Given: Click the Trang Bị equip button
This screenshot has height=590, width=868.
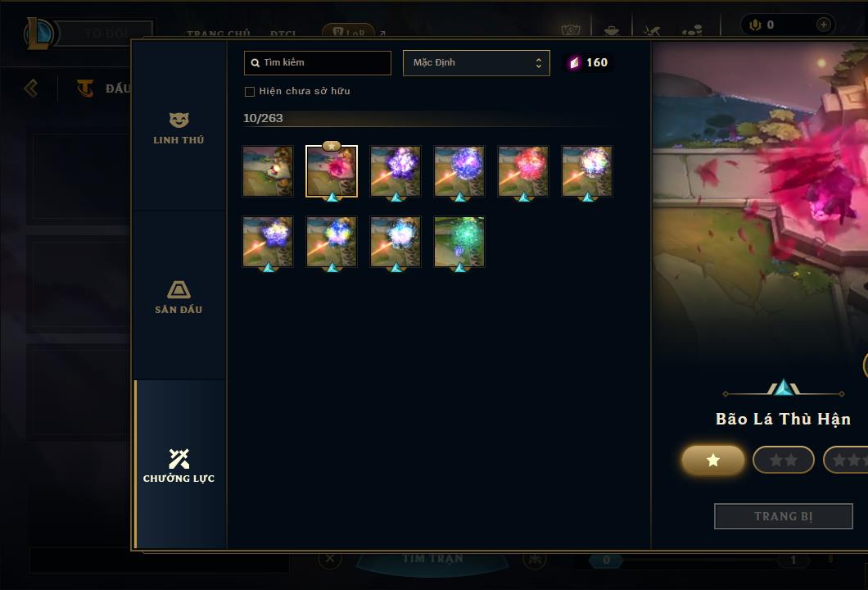Looking at the screenshot, I should point(784,516).
